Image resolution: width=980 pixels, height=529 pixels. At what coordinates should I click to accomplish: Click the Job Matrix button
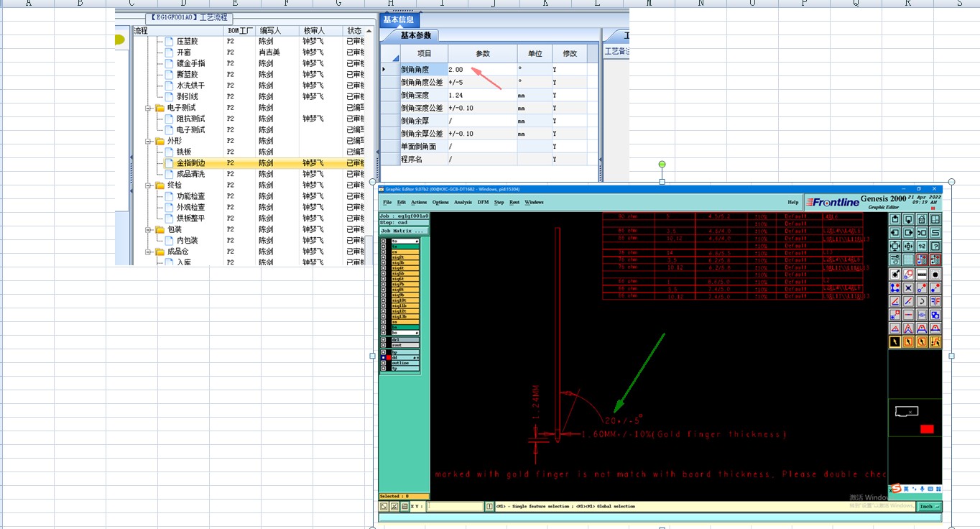click(403, 231)
